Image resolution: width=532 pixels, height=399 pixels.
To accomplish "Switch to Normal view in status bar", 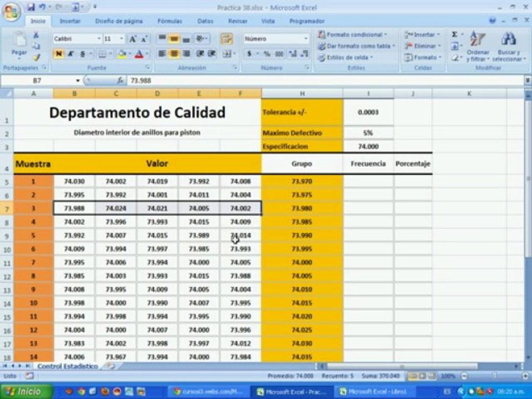I will click(x=413, y=376).
